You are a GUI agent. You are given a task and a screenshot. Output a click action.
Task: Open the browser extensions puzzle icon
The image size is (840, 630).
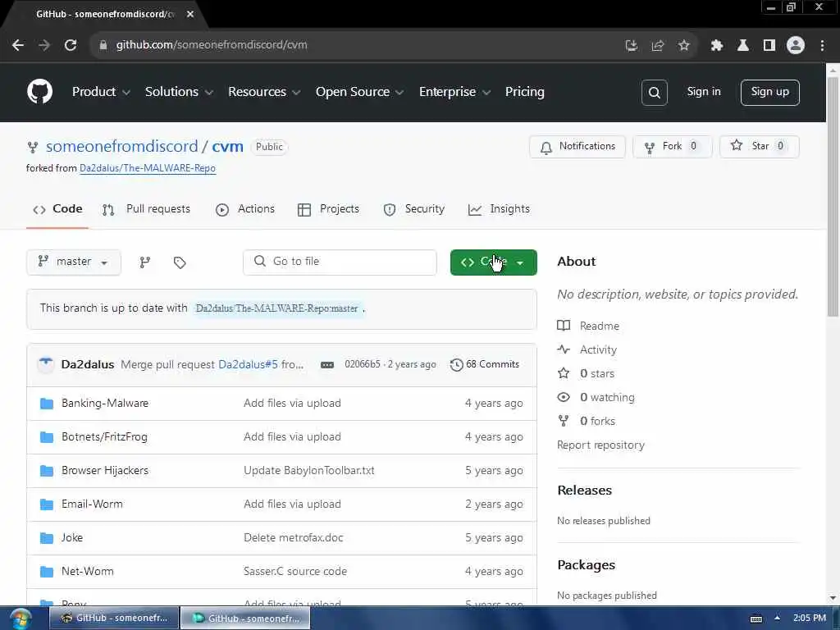click(x=717, y=45)
